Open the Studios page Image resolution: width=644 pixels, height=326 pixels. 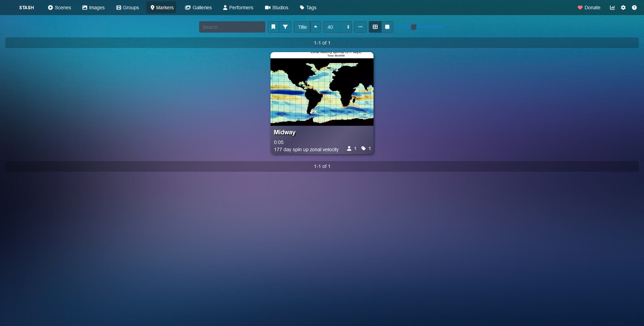(276, 8)
